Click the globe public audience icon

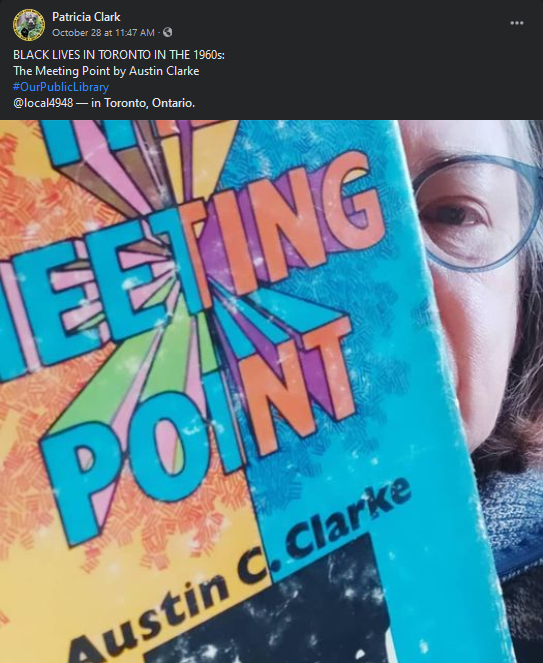pos(167,32)
